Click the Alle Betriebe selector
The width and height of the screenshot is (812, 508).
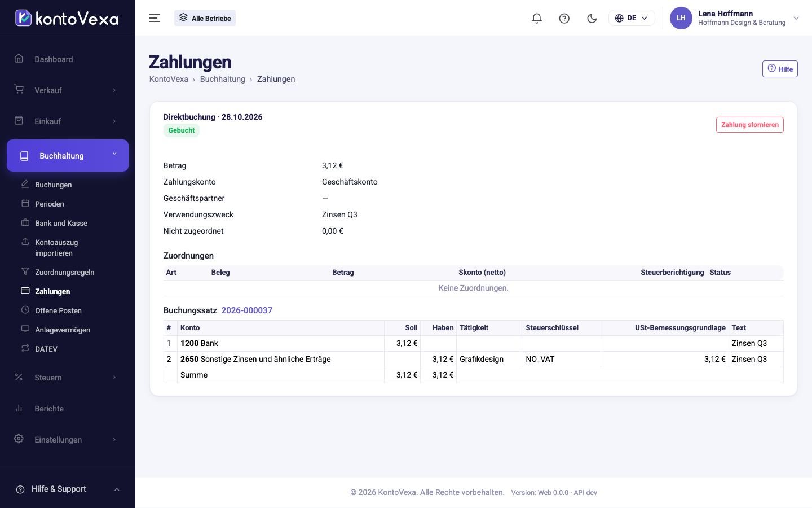tap(205, 18)
